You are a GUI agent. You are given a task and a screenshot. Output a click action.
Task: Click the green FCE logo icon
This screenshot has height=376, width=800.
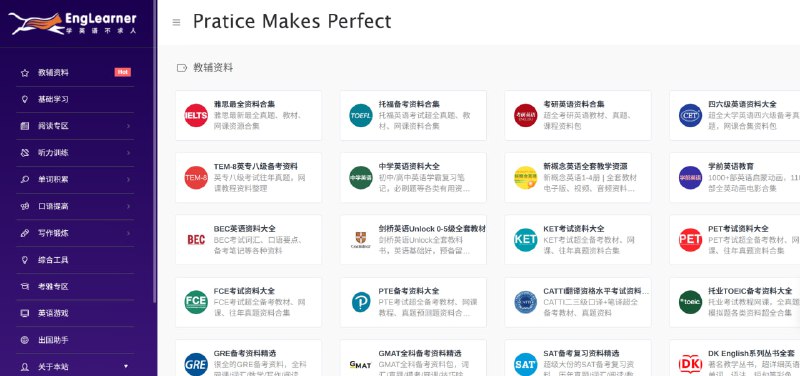pos(196,302)
